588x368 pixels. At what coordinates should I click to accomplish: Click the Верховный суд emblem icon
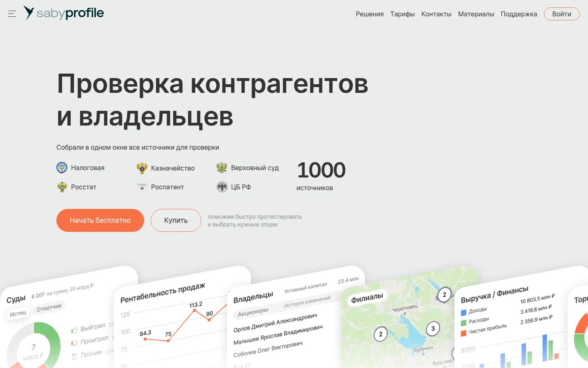click(x=222, y=168)
